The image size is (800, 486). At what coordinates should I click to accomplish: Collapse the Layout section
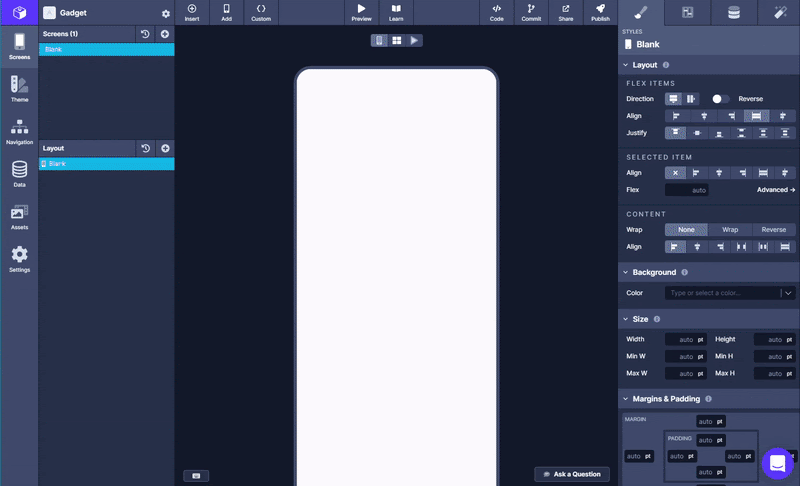(x=626, y=65)
